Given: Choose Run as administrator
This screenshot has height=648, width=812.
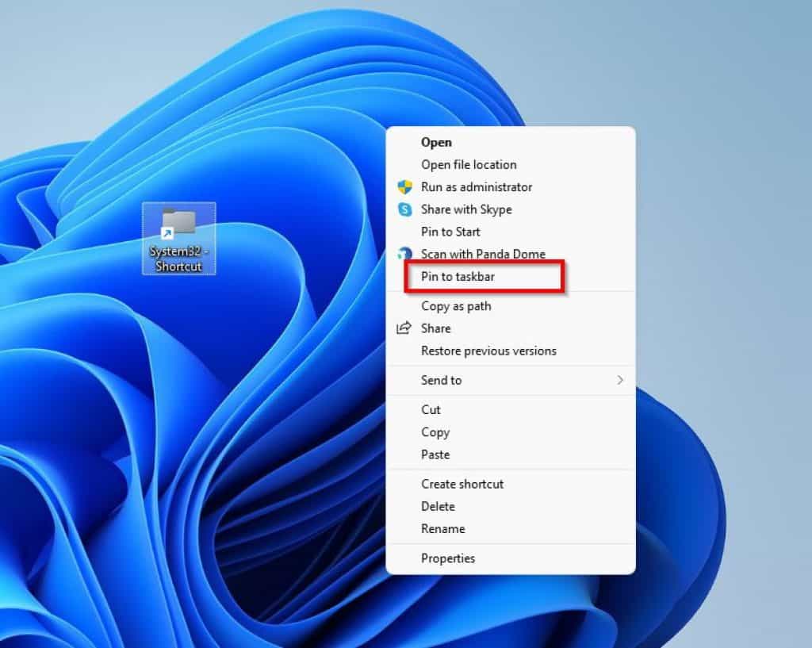Looking at the screenshot, I should point(511,187).
